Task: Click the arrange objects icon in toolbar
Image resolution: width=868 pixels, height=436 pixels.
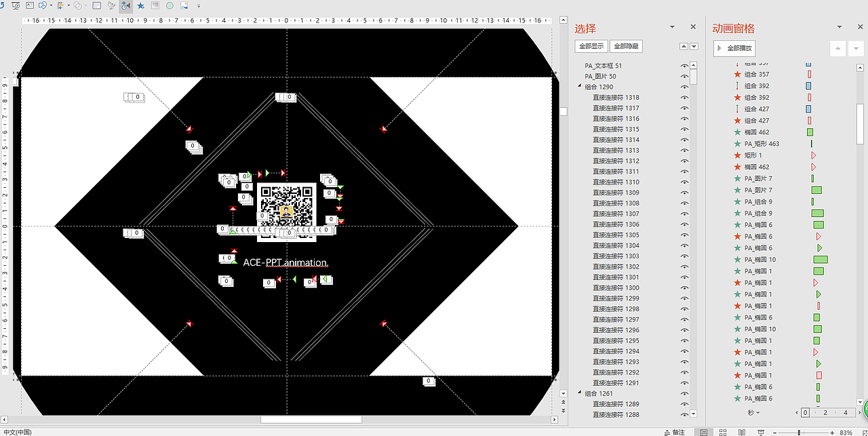Action: tap(61, 5)
